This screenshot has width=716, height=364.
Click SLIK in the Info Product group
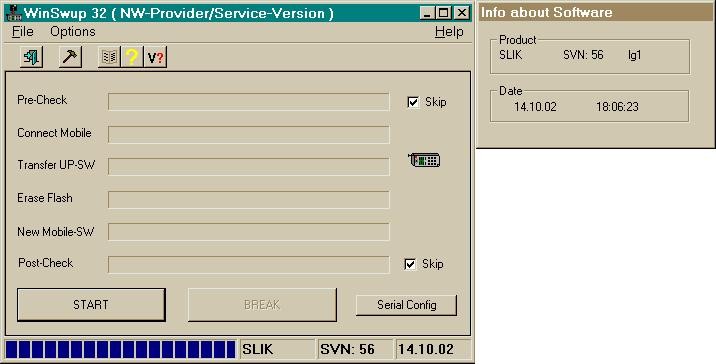click(511, 55)
